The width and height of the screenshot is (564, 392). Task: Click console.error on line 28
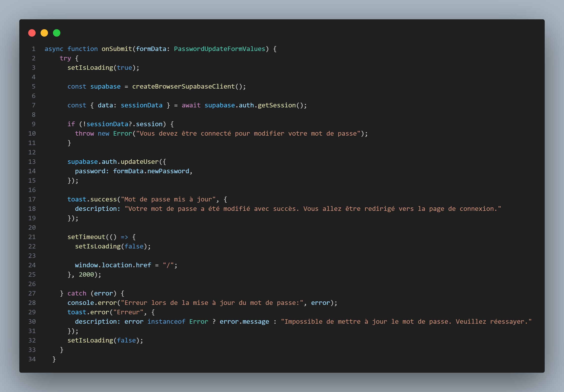92,303
